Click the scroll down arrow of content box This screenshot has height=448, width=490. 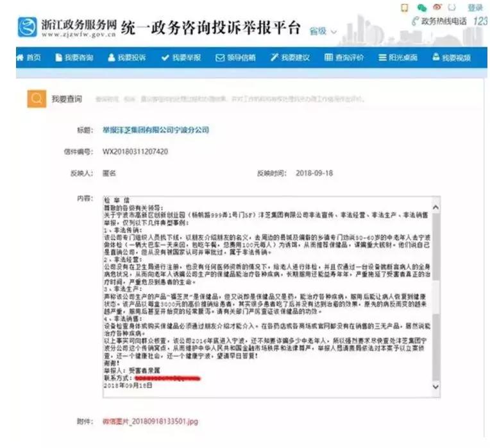436,387
